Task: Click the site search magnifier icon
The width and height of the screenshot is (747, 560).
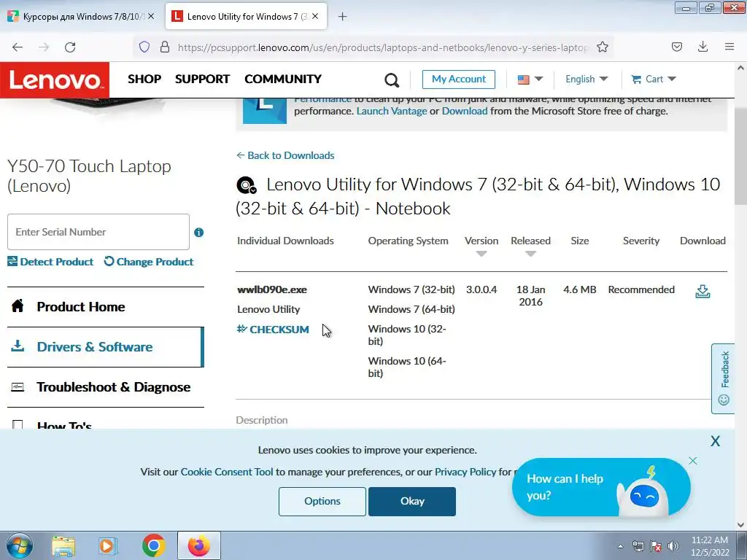Action: pyautogui.click(x=392, y=80)
